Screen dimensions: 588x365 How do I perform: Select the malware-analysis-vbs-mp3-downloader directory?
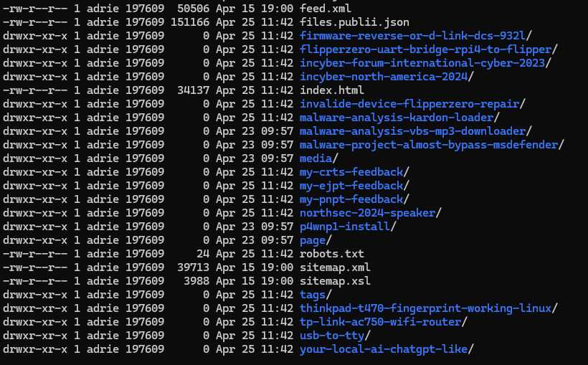(413, 131)
